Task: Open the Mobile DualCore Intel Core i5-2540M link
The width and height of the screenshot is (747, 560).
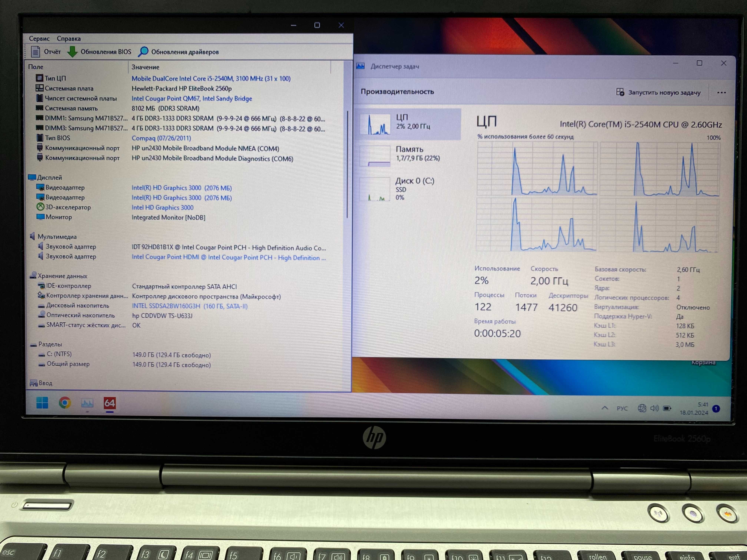Action: (211, 79)
